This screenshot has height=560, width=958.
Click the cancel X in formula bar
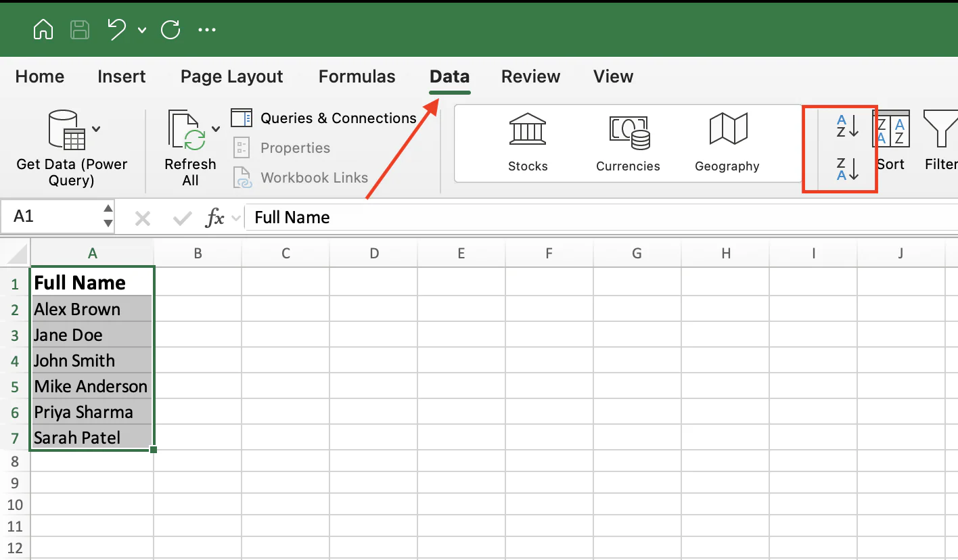pos(143,218)
